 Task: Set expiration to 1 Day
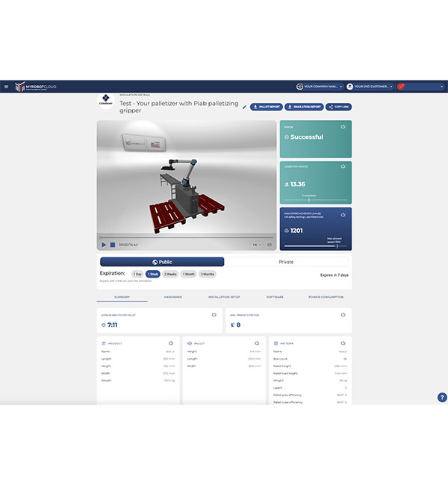(x=137, y=274)
